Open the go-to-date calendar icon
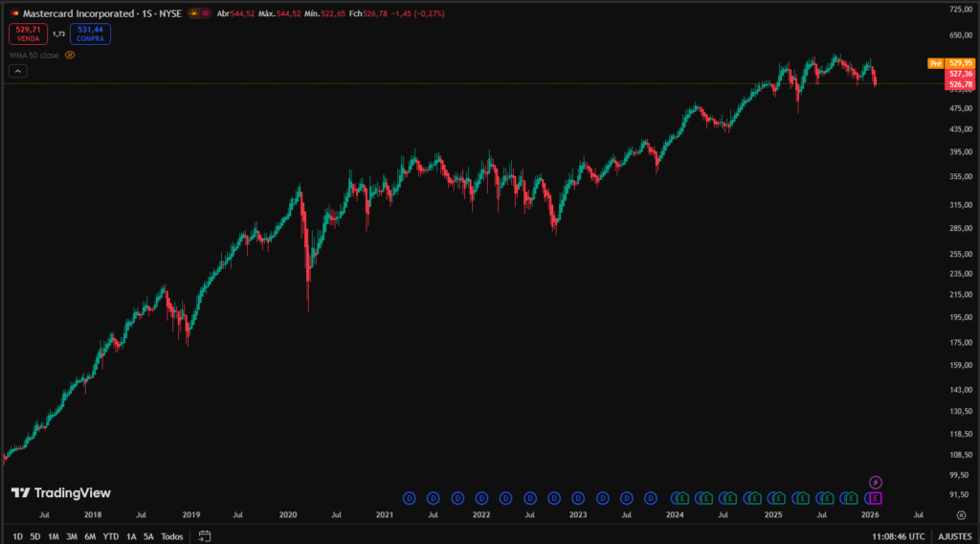 [x=203, y=536]
